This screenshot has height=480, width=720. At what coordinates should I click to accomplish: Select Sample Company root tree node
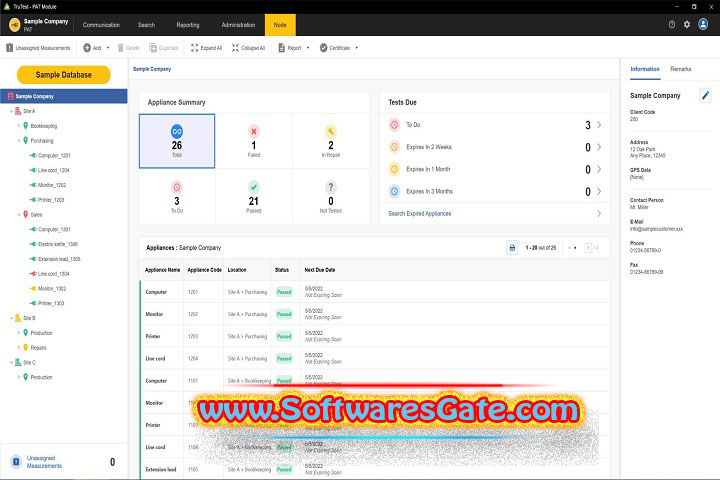[x=64, y=96]
